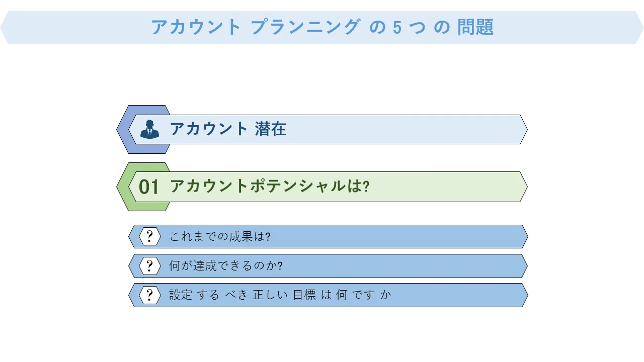Image resolution: width=644 pixels, height=362 pixels.
Task: Select the 何が達成できるのか? text
Action: [x=226, y=266]
